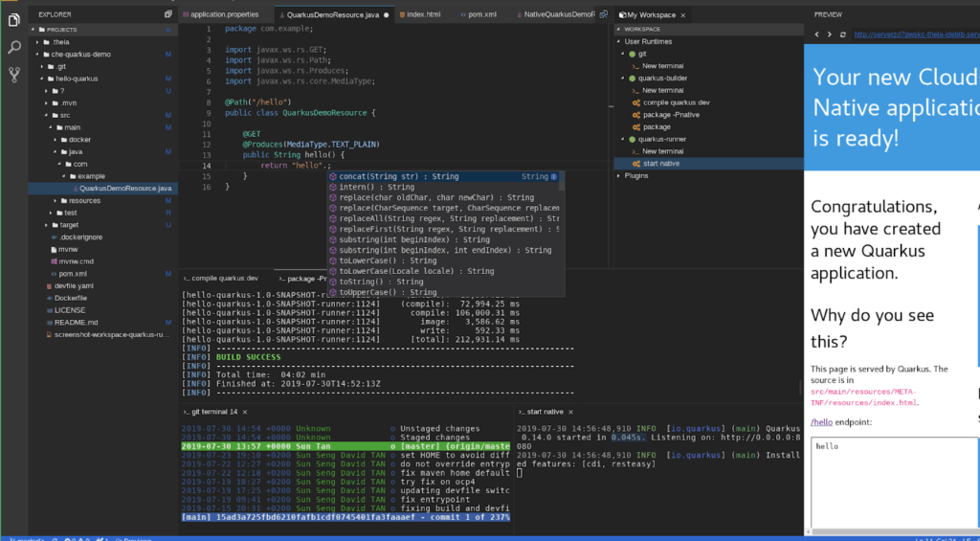
Task: Reload the preview page
Action: click(841, 34)
